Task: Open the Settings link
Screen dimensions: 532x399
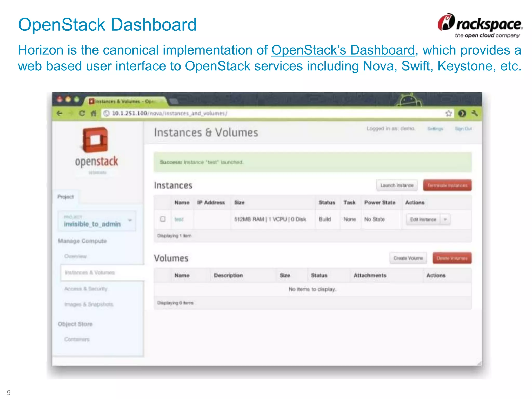Action: [435, 129]
